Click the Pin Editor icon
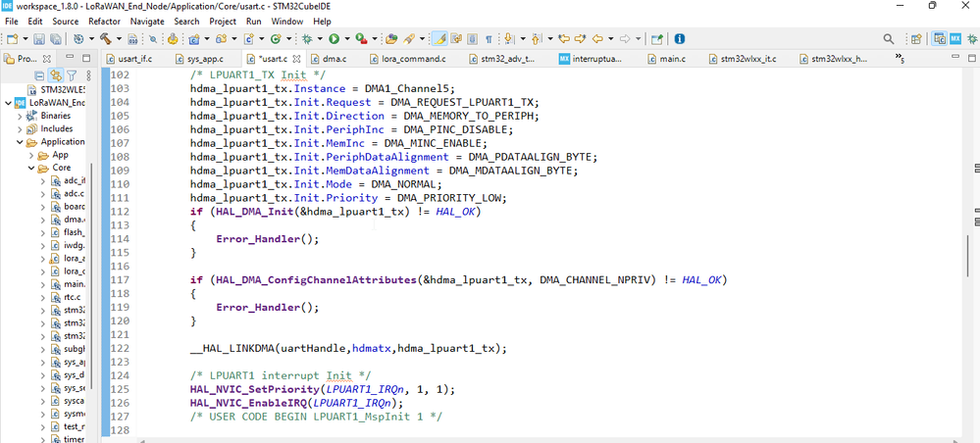 coord(656,39)
